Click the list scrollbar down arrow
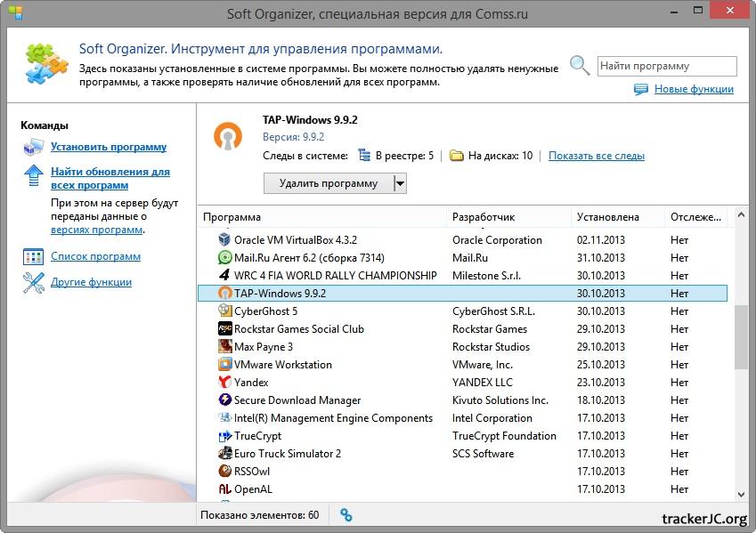Image resolution: width=756 pixels, height=533 pixels. 741,494
